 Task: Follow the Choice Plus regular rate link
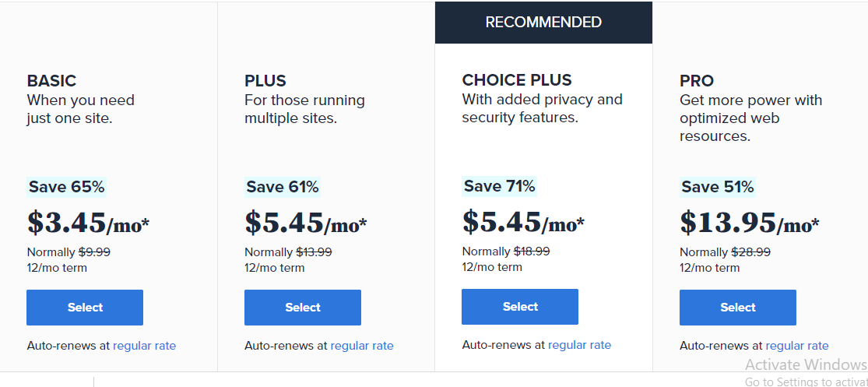[x=579, y=345]
